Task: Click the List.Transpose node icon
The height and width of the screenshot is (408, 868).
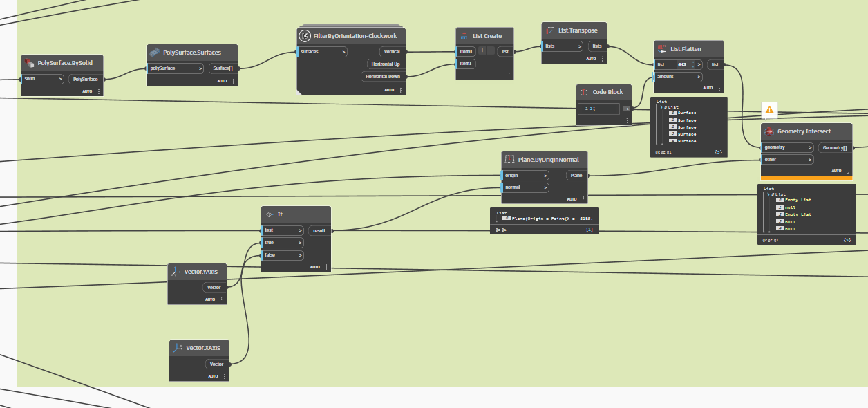Action: pos(550,30)
